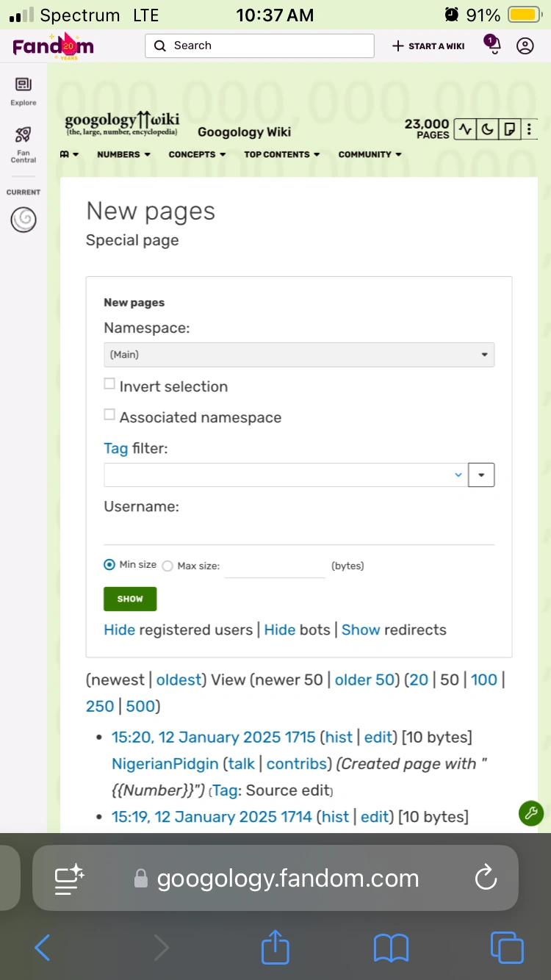Viewport: 551px width, 980px height.
Task: Enable the Invert selection checkbox
Action: pyautogui.click(x=109, y=383)
